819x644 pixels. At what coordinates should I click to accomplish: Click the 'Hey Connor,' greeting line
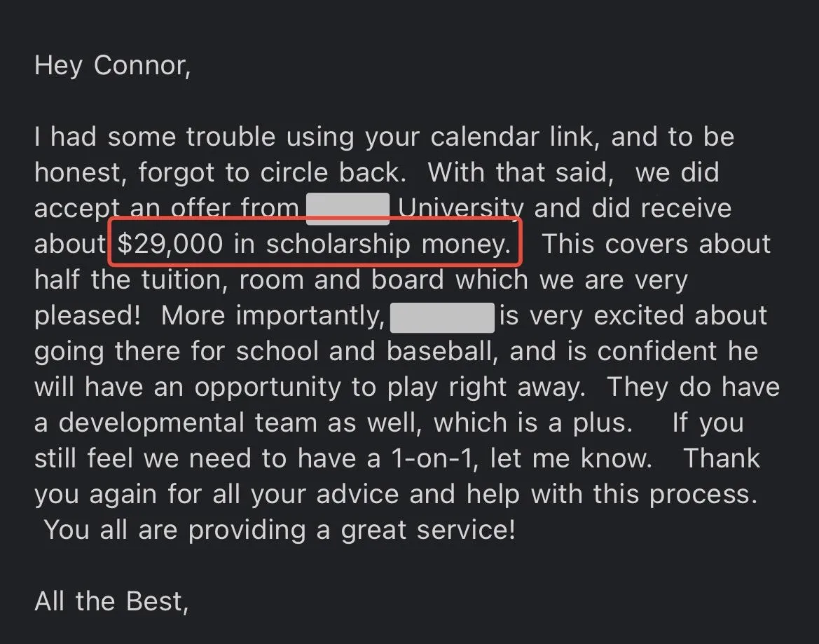coord(113,67)
